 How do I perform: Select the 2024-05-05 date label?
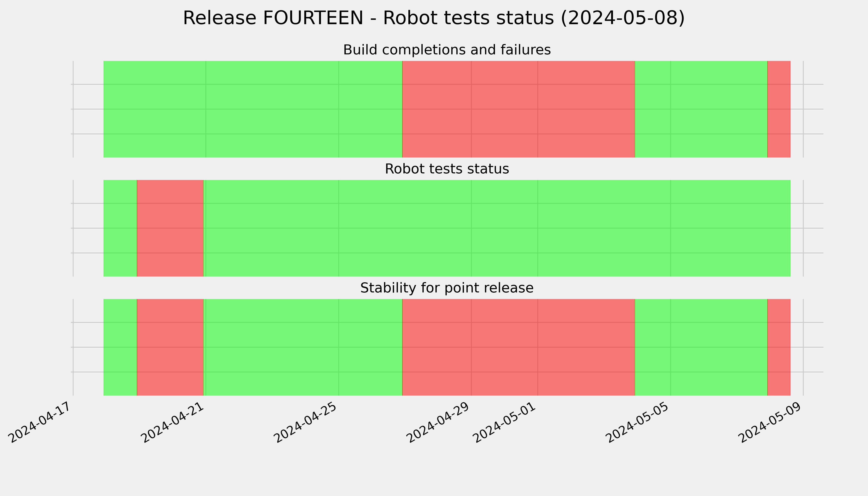(638, 422)
